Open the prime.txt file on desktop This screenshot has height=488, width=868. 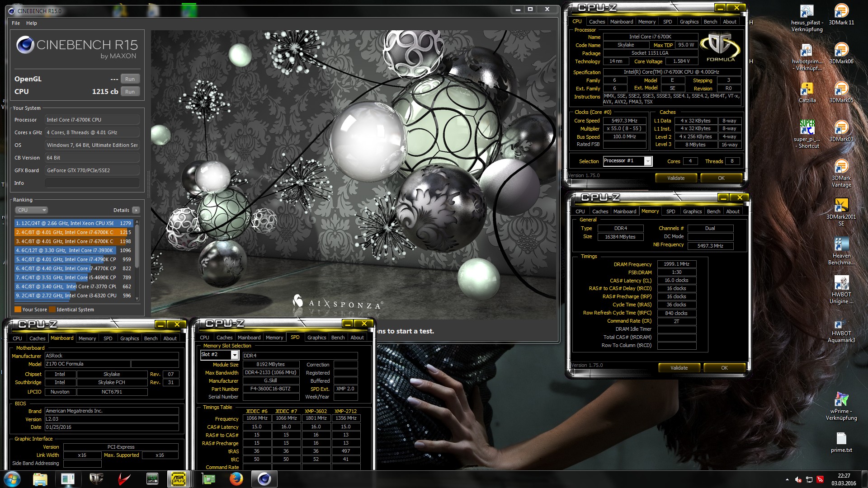[841, 442]
